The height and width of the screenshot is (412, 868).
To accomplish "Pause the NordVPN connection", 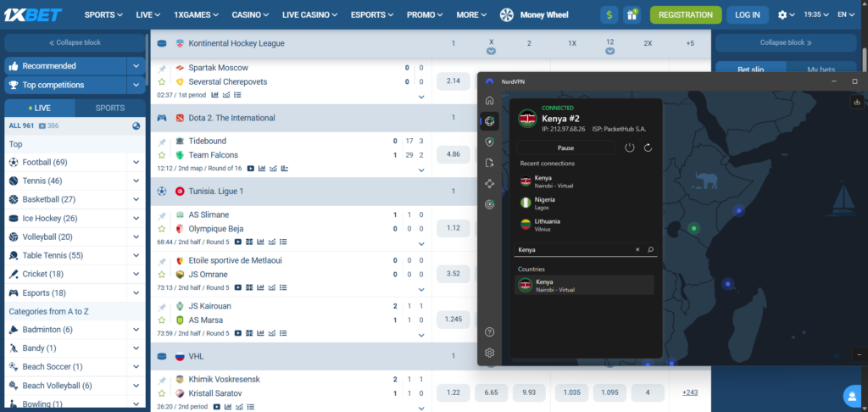I will coord(565,148).
